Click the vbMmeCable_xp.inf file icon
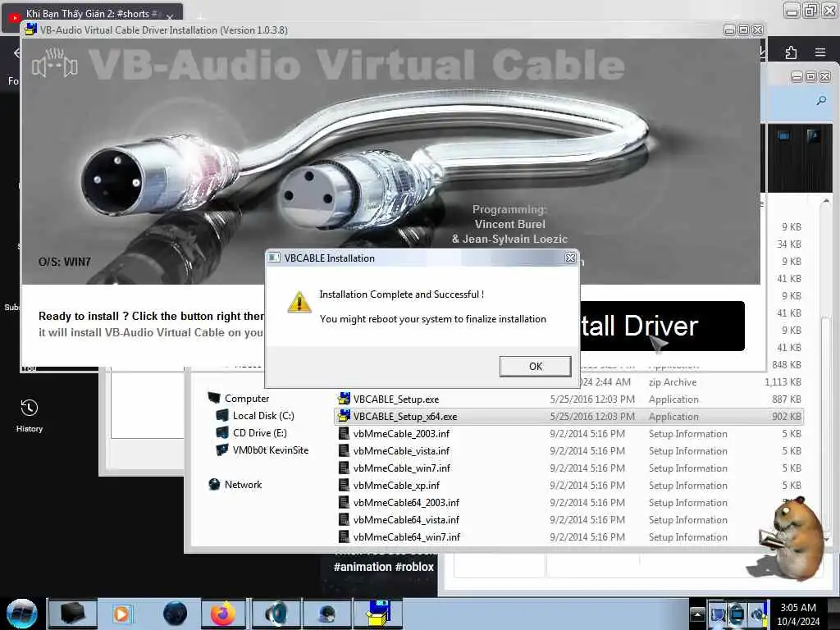 pos(344,485)
